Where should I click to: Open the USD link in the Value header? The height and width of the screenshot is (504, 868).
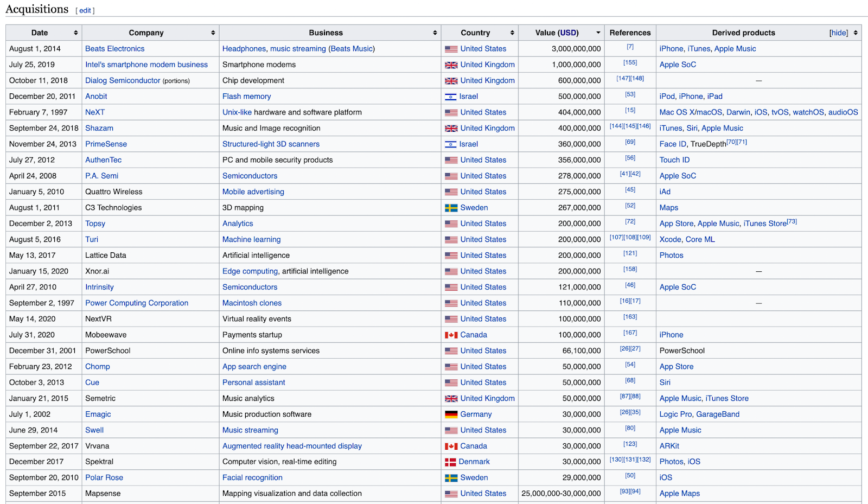tap(569, 33)
